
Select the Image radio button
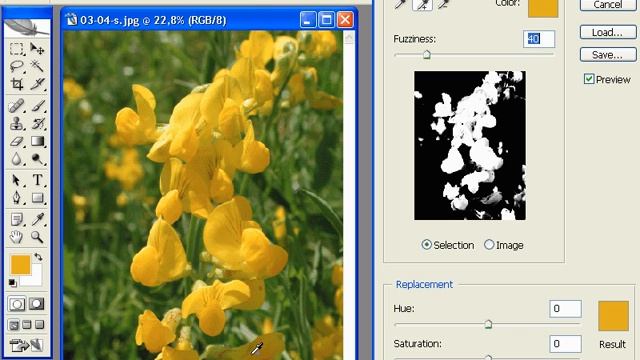point(489,244)
